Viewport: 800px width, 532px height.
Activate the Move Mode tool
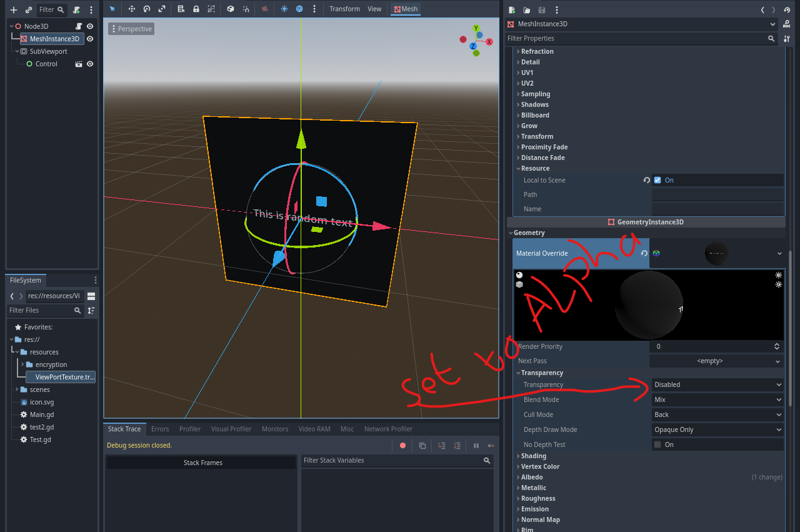(x=131, y=9)
